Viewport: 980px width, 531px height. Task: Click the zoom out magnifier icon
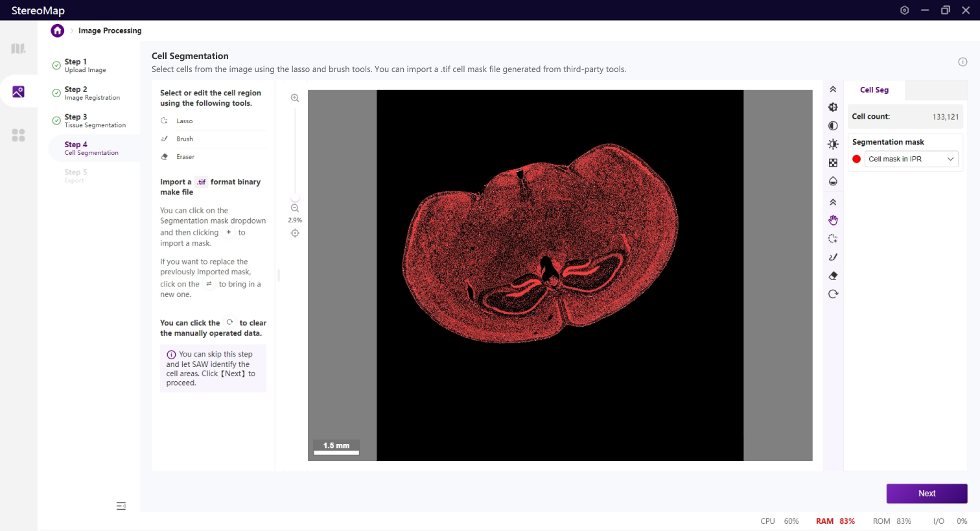295,208
